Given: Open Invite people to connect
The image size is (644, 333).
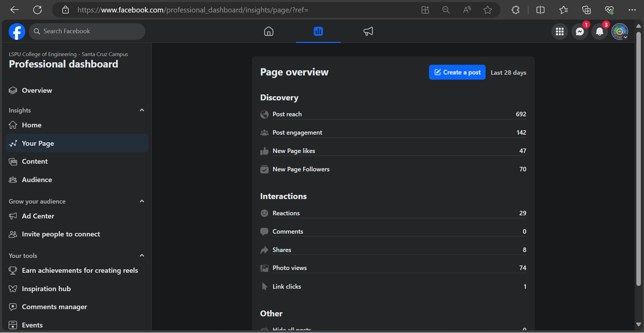Looking at the screenshot, I should coord(61,234).
